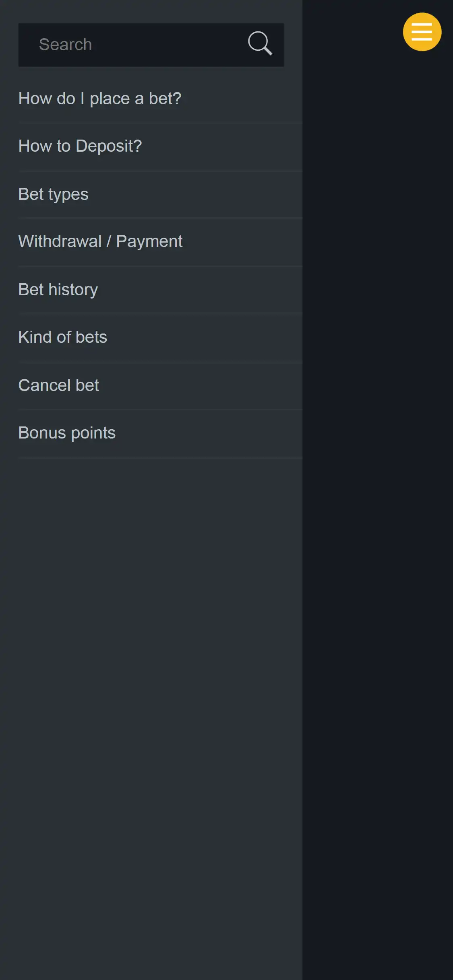Open the Bet types help section
The height and width of the screenshot is (980, 453).
pyautogui.click(x=54, y=194)
